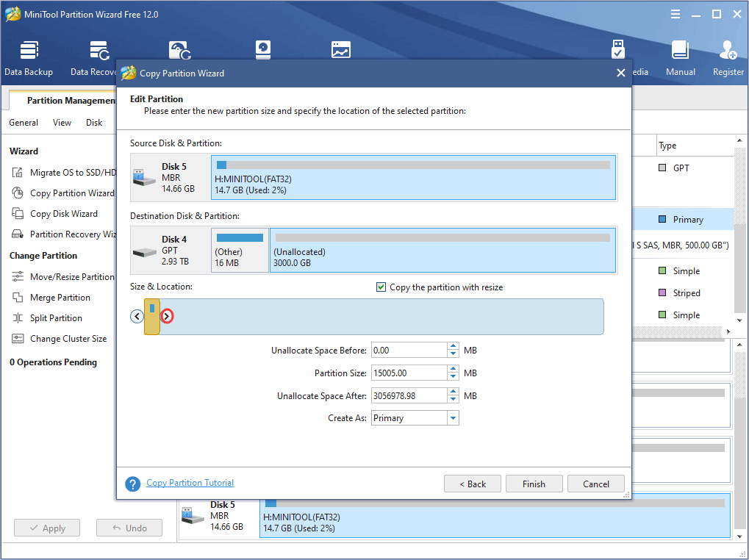The width and height of the screenshot is (749, 560).
Task: Select Disk 5 in the main disk map
Action: 219,516
